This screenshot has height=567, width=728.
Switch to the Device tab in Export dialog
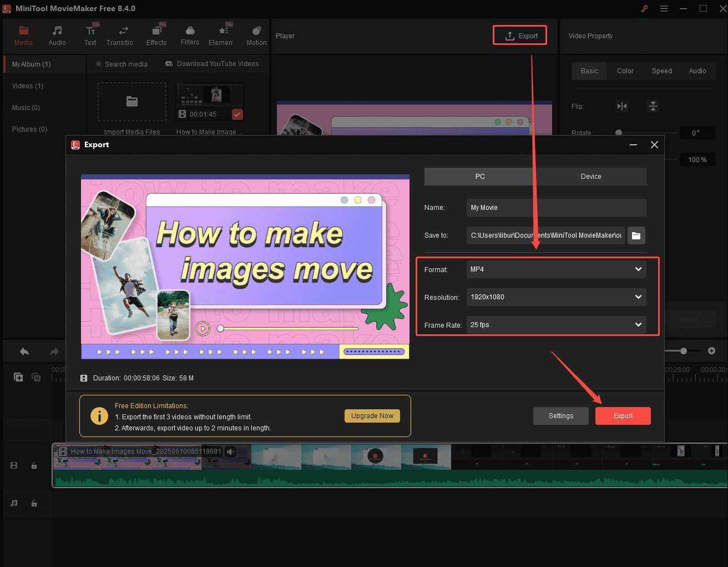pos(591,176)
